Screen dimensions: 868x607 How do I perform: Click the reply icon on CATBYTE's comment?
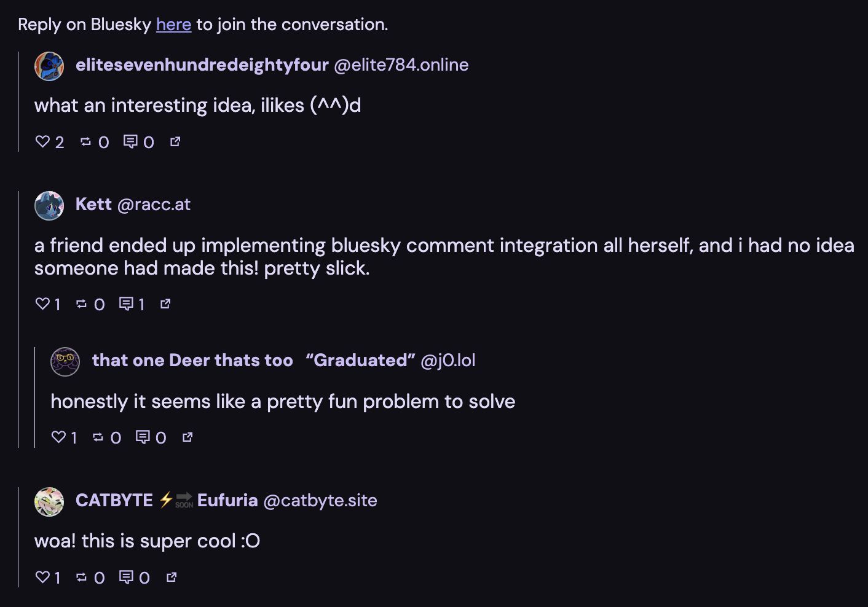pos(127,577)
